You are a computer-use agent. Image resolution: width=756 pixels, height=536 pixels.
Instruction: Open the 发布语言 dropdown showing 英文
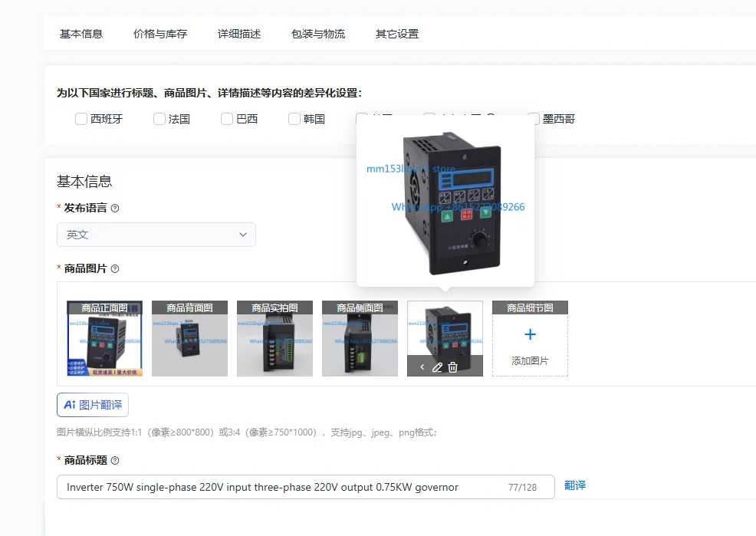tap(156, 235)
